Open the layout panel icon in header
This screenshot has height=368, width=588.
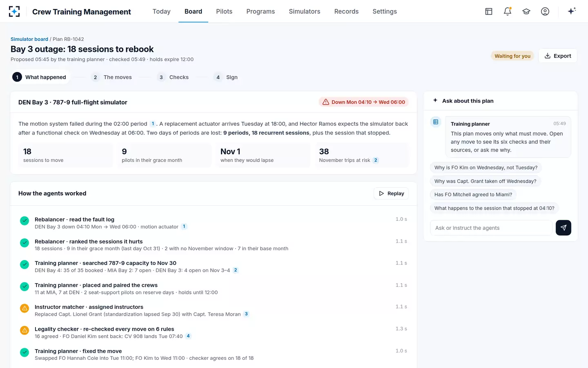489,11
